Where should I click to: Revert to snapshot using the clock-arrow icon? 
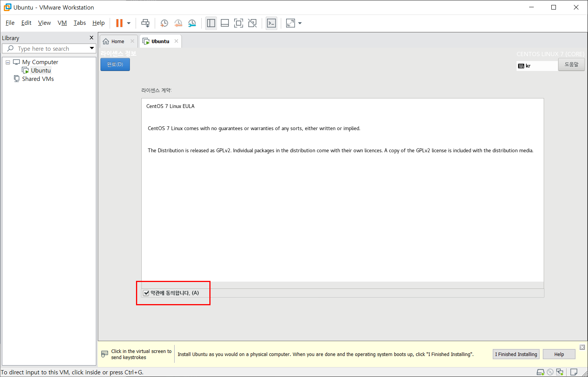click(x=178, y=23)
